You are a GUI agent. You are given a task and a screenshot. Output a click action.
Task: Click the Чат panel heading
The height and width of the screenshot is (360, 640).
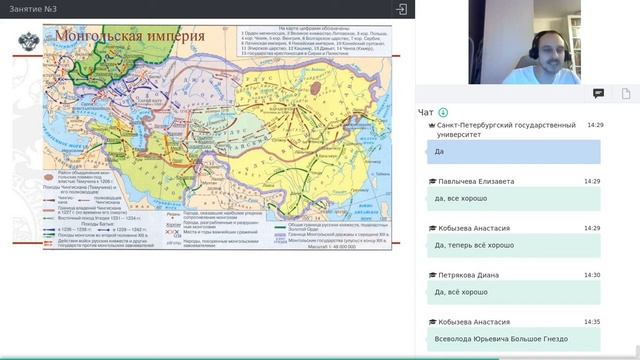426,112
